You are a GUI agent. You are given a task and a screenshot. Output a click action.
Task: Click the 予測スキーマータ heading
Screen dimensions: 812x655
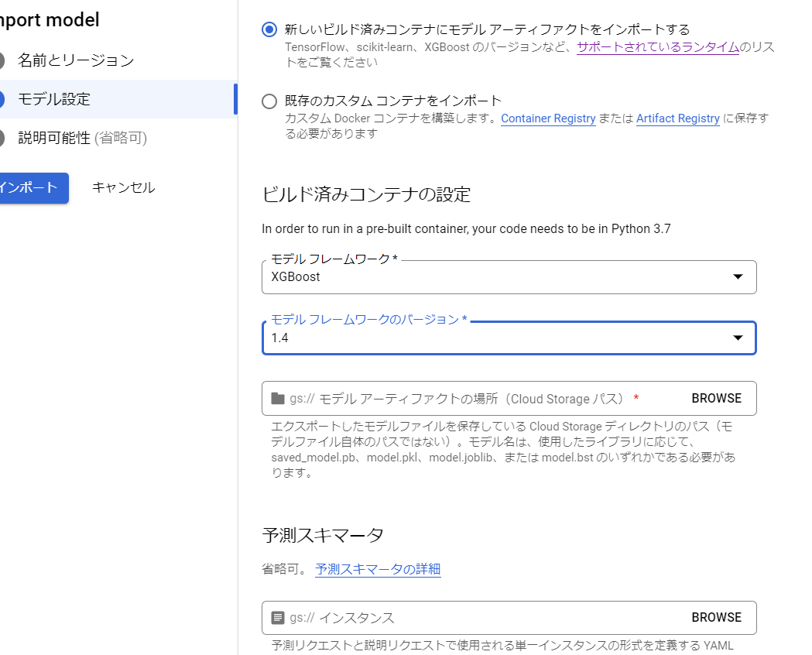click(x=323, y=535)
